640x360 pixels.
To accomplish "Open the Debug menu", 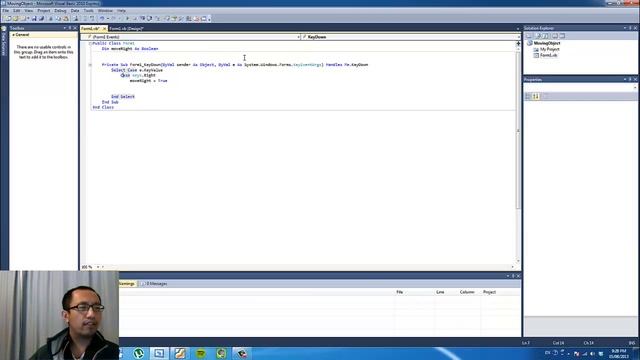I will coord(60,11).
